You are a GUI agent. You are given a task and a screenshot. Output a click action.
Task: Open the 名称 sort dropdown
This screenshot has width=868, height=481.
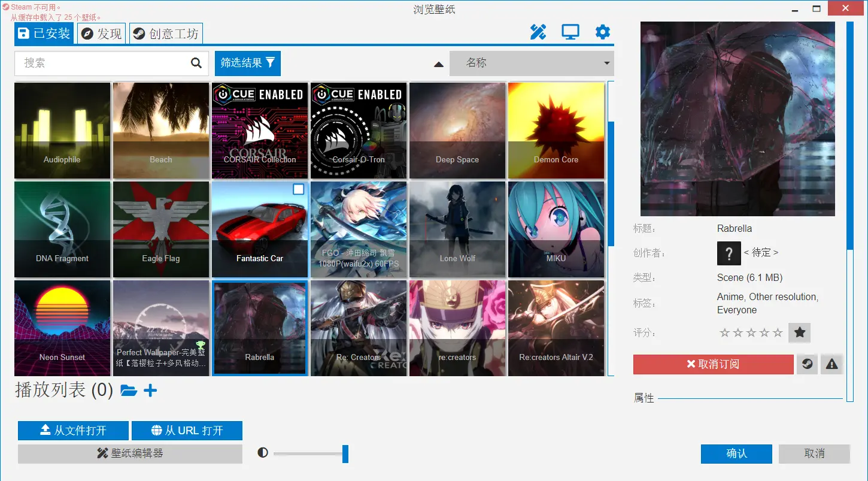point(532,63)
